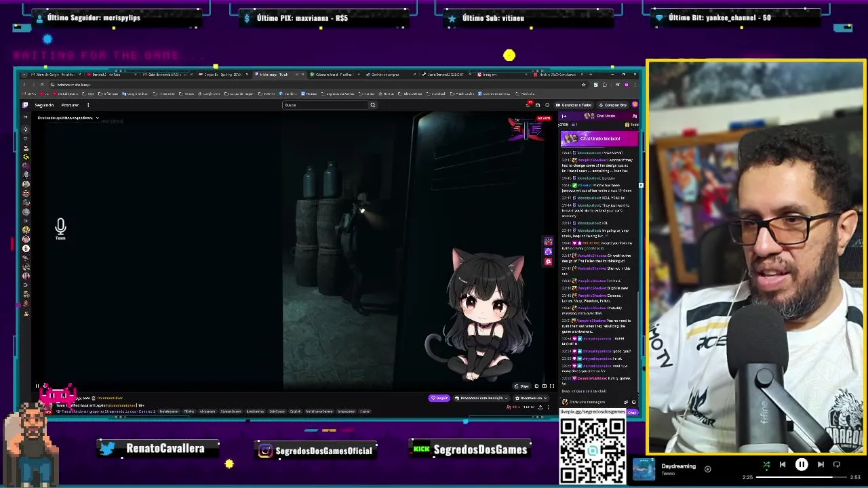The width and height of the screenshot is (868, 488).
Task: Toggle repeat in the music player
Action: click(837, 465)
